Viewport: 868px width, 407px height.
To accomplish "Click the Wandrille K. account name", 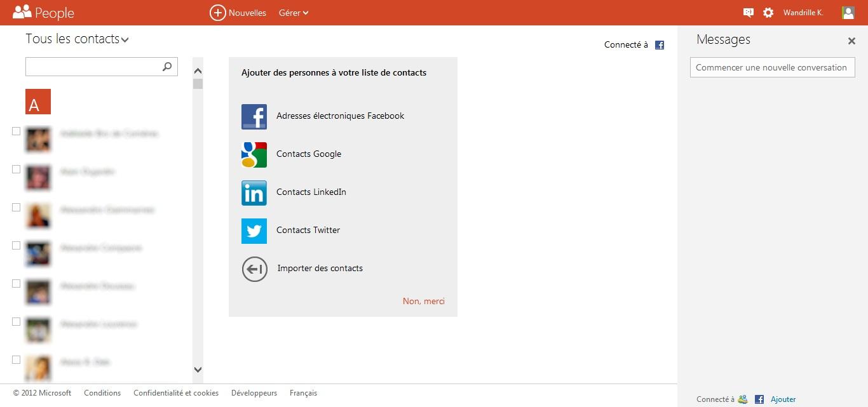I will point(803,13).
